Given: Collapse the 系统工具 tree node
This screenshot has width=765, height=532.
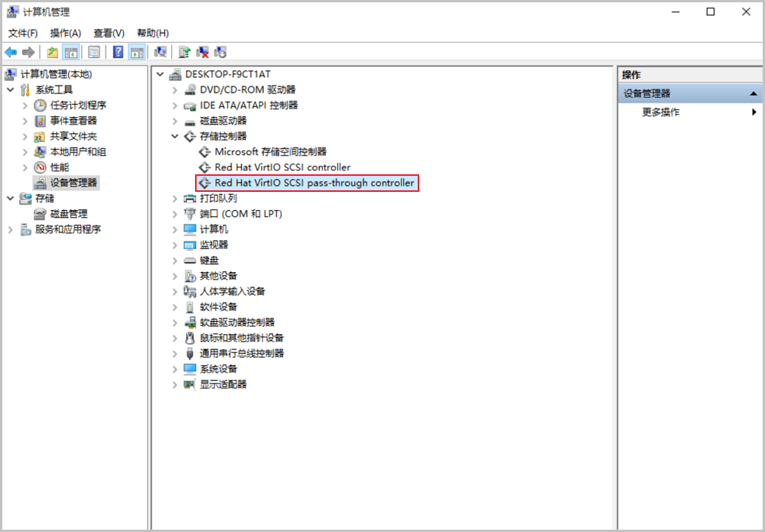Looking at the screenshot, I should coord(10,89).
